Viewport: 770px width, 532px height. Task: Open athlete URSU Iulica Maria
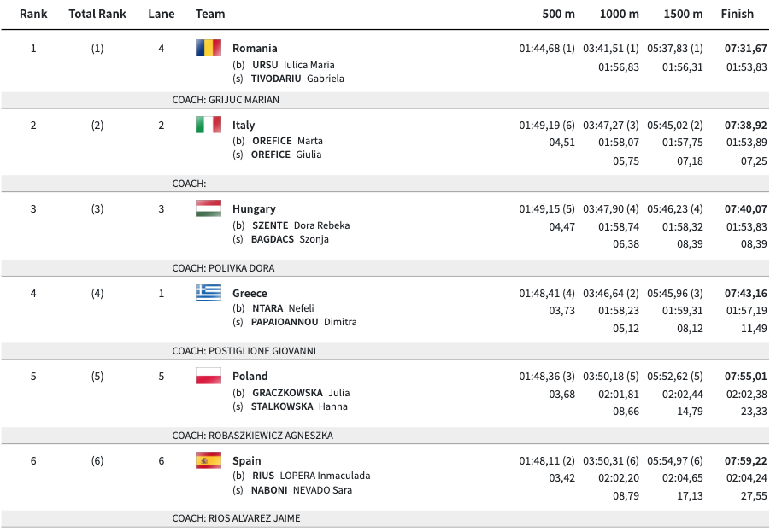point(293,65)
